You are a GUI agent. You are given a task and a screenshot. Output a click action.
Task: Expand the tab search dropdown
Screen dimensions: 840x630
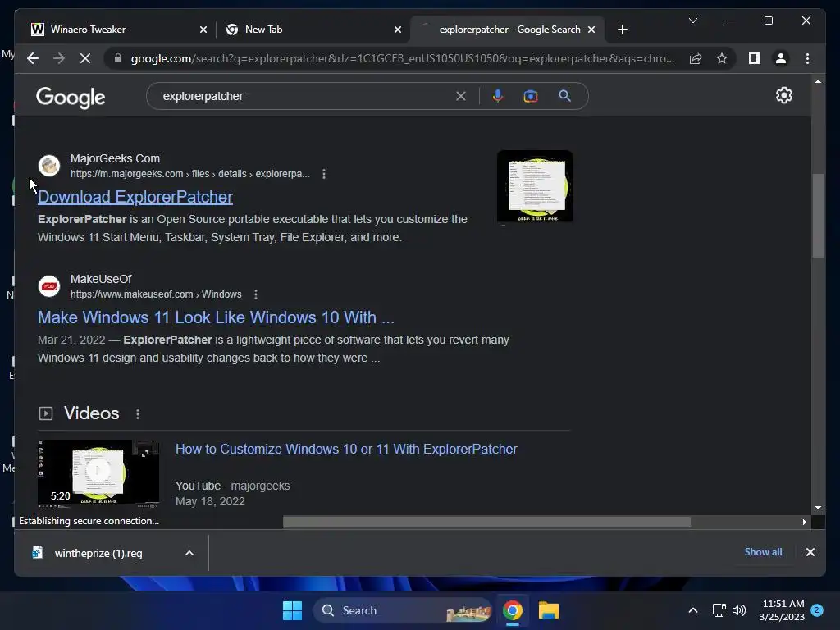(x=692, y=21)
